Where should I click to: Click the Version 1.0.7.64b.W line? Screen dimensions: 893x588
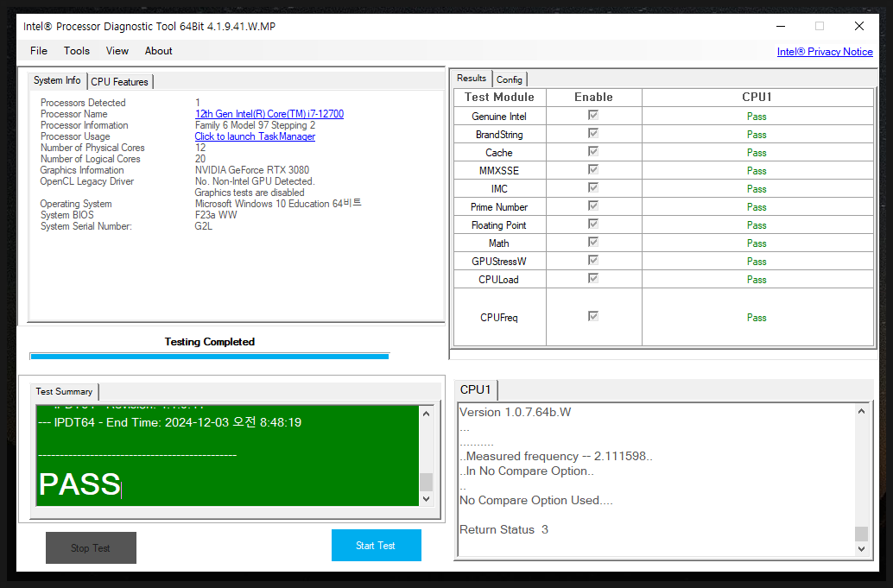click(x=515, y=412)
